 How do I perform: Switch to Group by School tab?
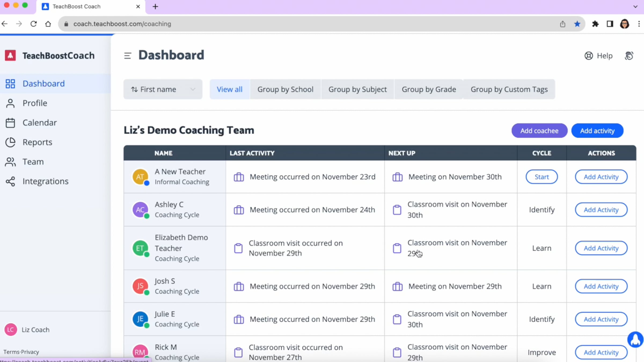coord(285,89)
